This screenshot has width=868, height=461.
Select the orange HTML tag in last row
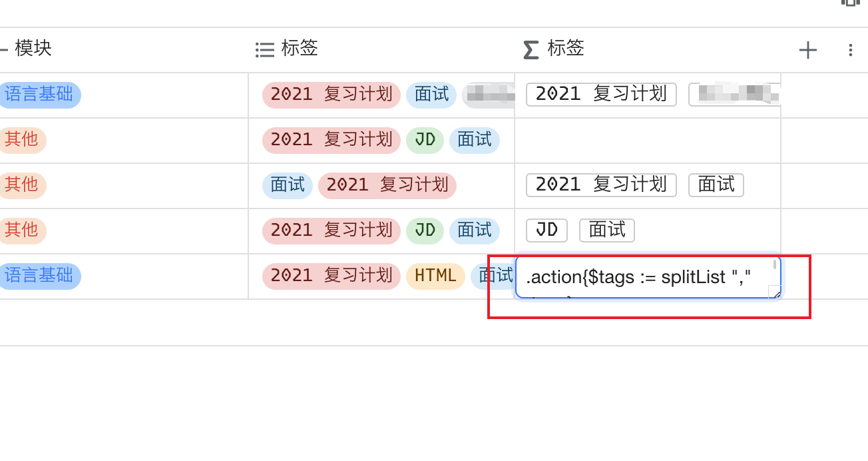[435, 276]
